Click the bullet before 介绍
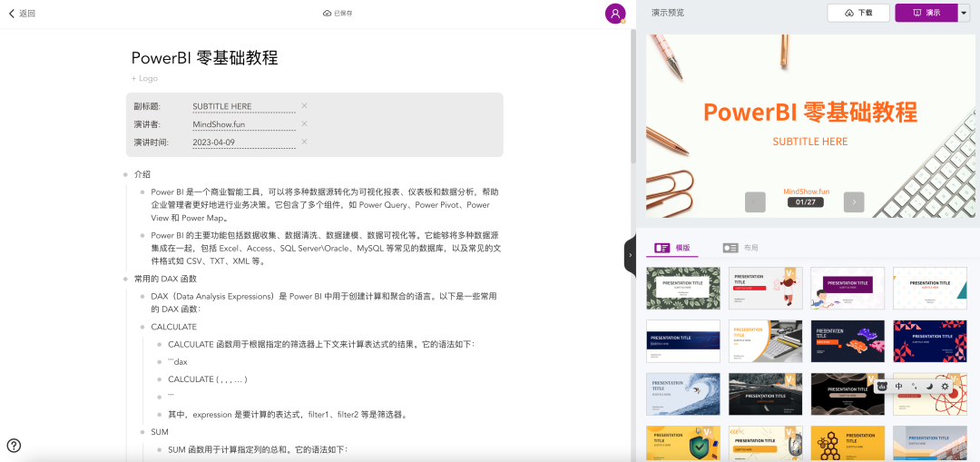The image size is (980, 462). click(125, 174)
